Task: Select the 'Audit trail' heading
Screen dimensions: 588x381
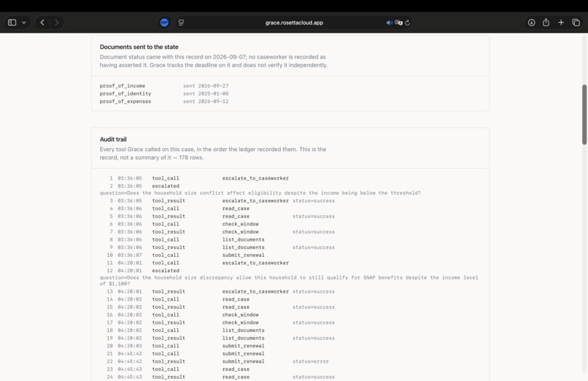Action: [113, 139]
